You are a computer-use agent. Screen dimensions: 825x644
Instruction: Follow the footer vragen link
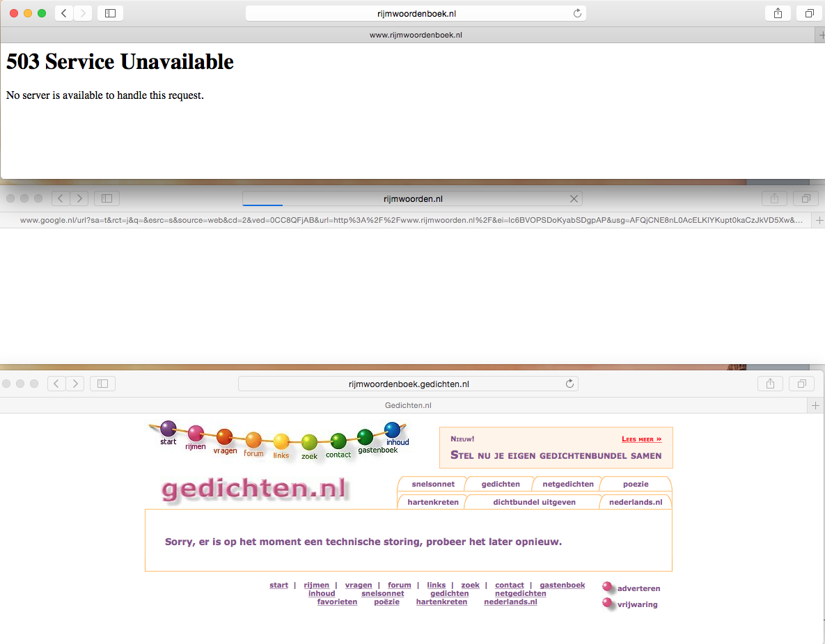(x=359, y=585)
